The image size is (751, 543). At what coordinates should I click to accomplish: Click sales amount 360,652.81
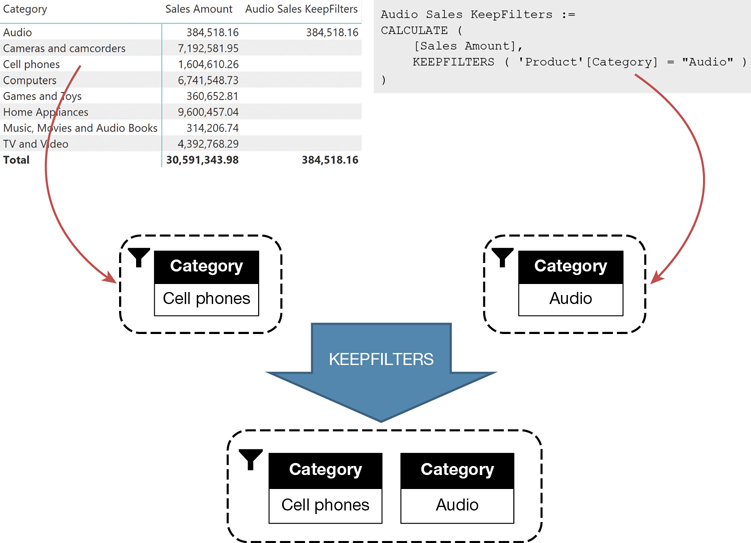point(212,96)
